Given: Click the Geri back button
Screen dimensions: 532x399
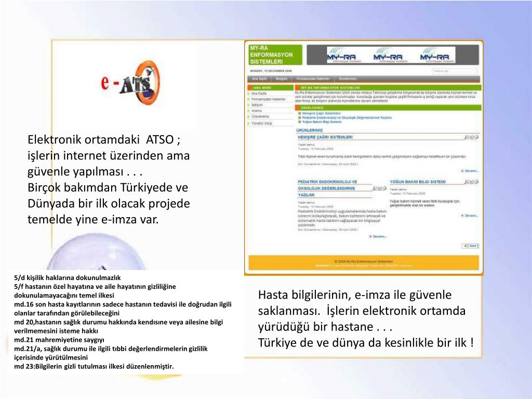Looking at the screenshot, I should 470,246.
